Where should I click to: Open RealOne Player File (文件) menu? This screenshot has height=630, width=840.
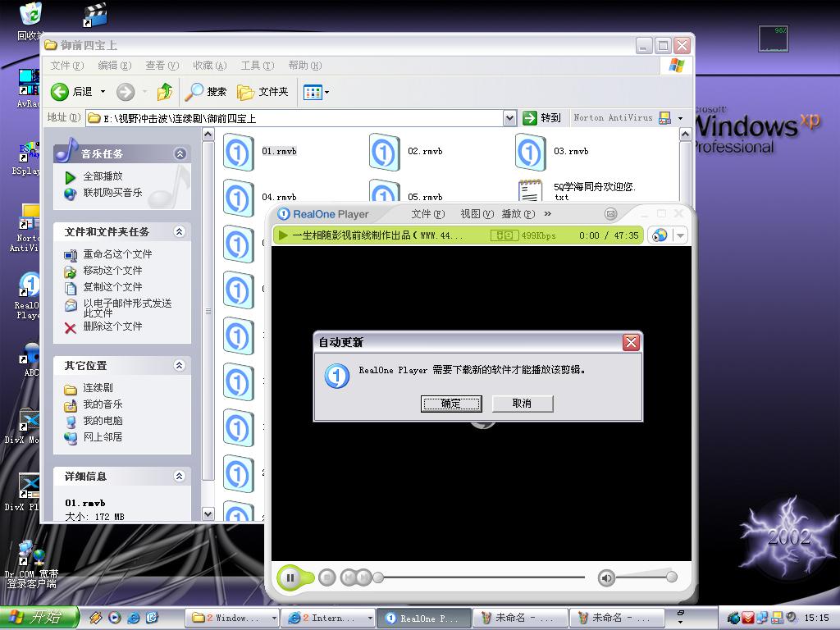(427, 214)
